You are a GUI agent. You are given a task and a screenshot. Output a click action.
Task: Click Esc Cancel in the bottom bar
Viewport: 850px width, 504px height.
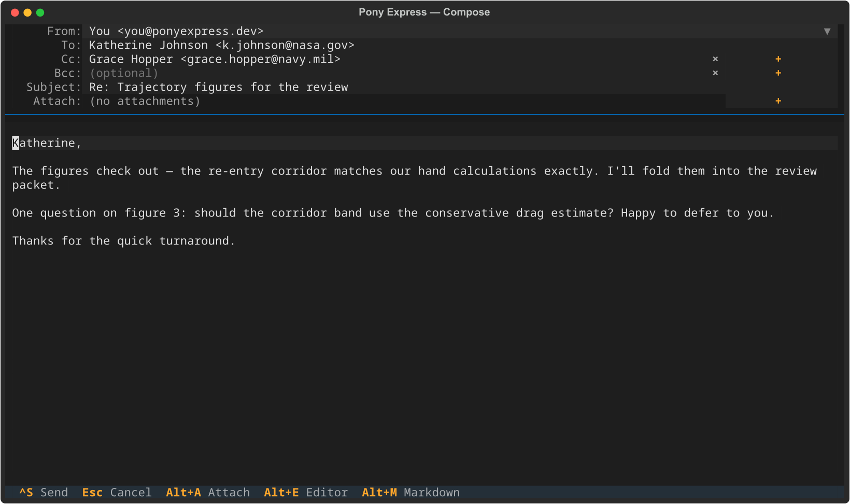tap(117, 493)
